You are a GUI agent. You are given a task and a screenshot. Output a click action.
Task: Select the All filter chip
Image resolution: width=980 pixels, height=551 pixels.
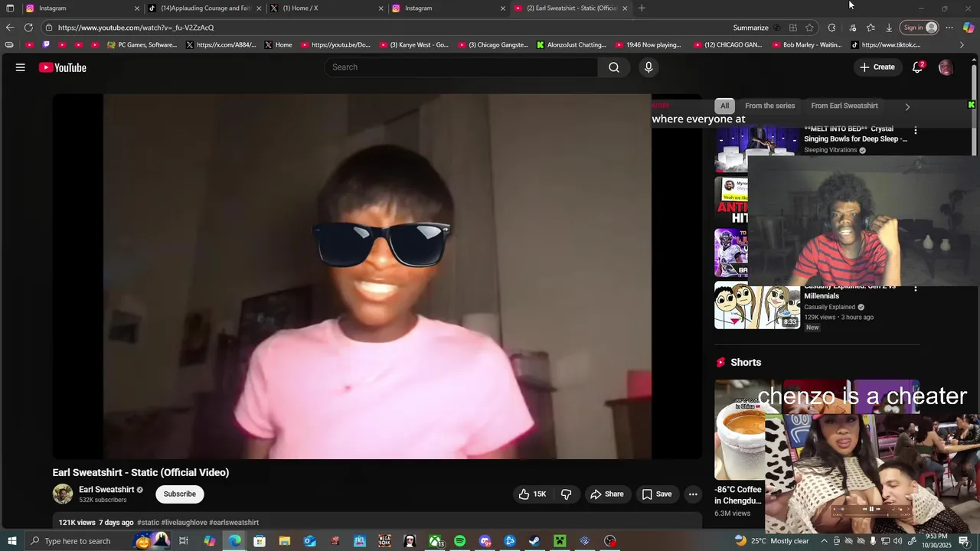(724, 106)
